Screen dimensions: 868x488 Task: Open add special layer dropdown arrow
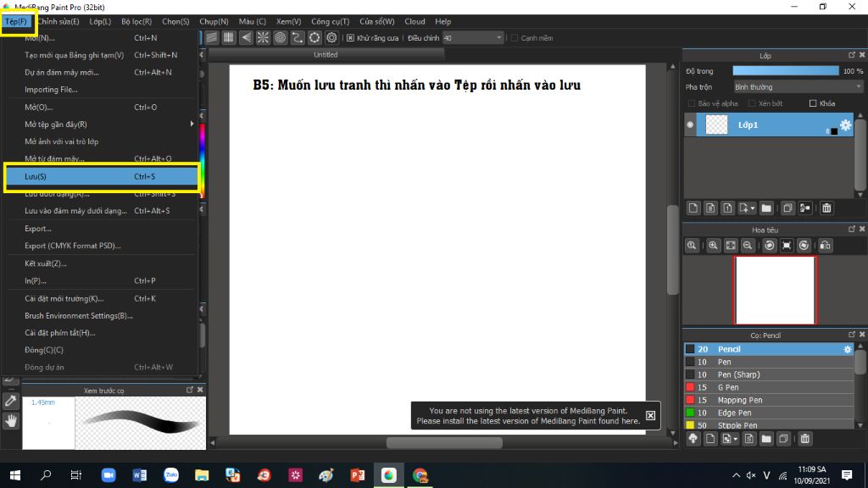point(753,208)
